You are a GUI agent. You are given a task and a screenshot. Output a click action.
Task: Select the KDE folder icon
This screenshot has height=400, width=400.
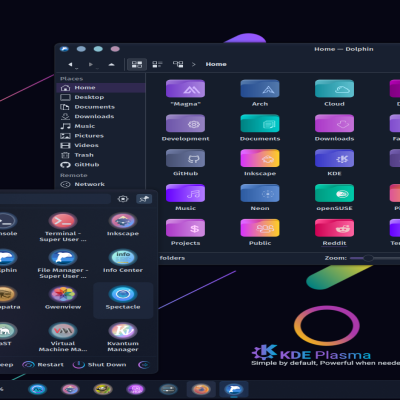coord(334,158)
